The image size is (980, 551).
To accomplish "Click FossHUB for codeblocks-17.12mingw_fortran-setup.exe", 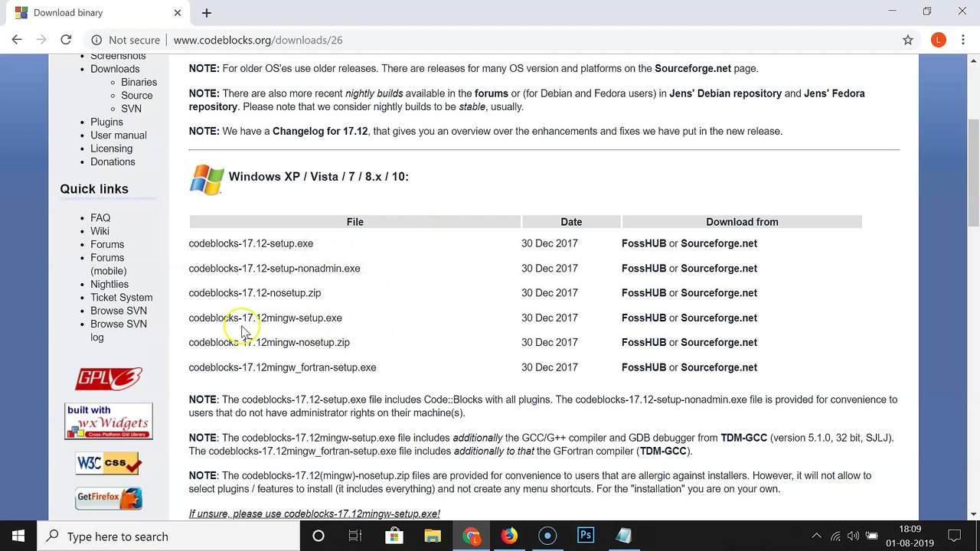I will pos(644,367).
